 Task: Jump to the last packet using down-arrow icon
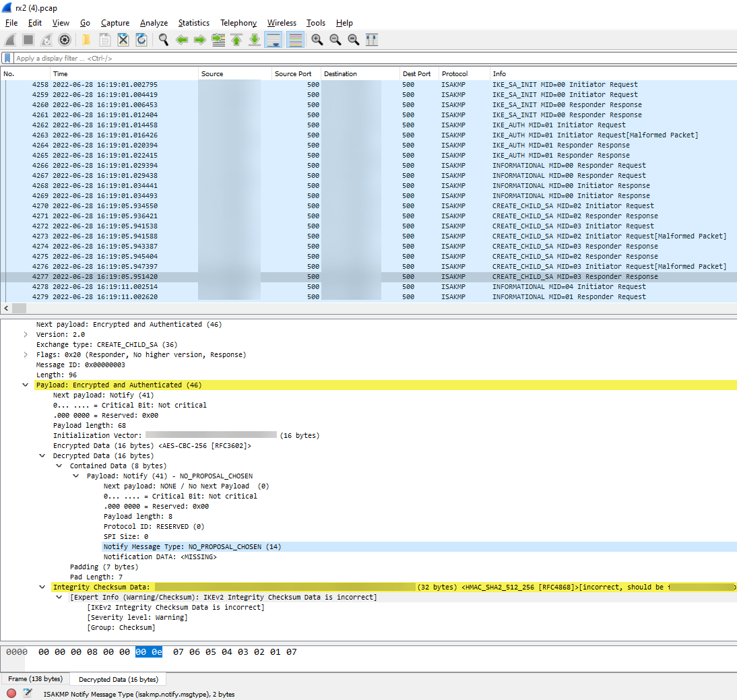(254, 40)
